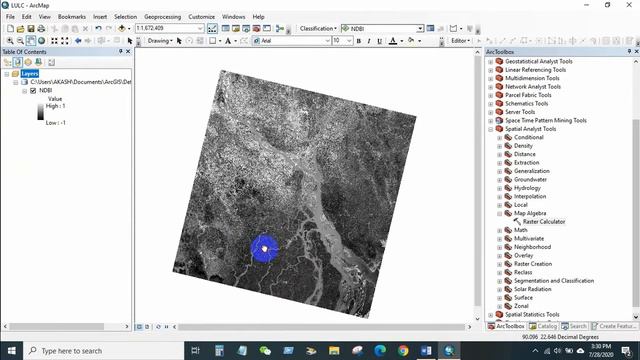Viewport: 640px width, 360px height.
Task: Open the Editor menu button
Action: 460,41
